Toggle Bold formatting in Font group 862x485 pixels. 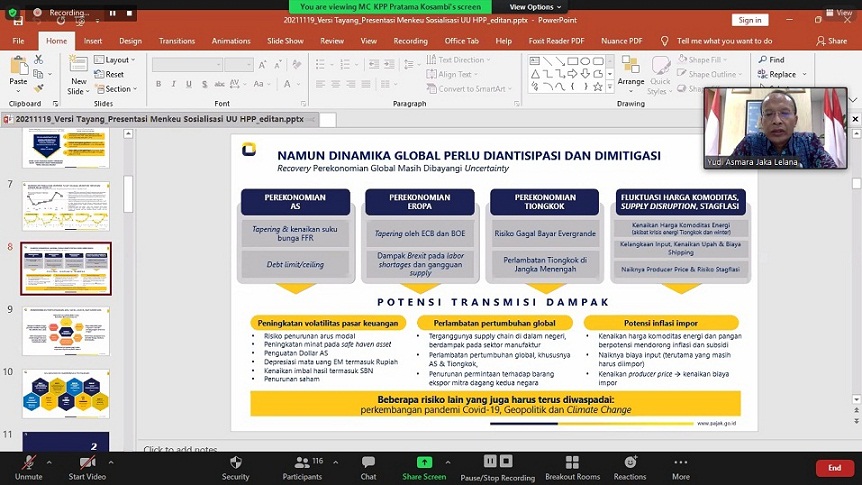[x=159, y=84]
